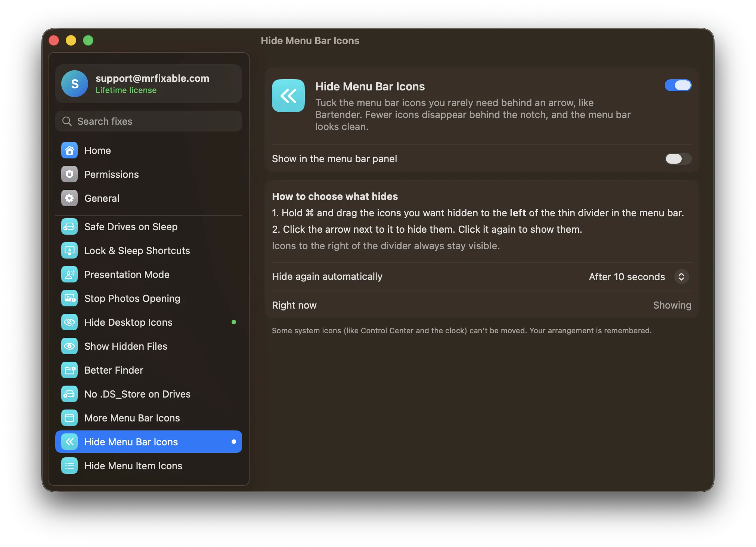Image resolution: width=756 pixels, height=547 pixels.
Task: Turn off the Hide Menu Bar Icons switch
Action: (678, 85)
